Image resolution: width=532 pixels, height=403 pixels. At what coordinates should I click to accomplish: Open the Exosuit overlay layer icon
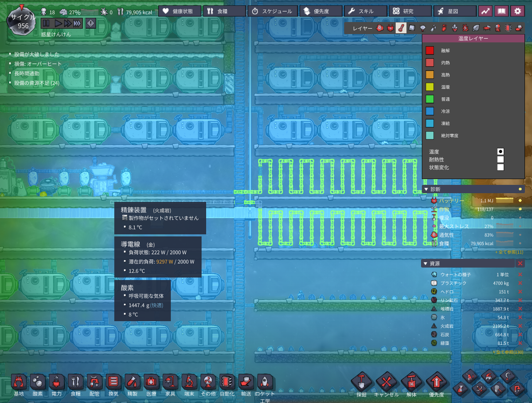coord(497,28)
